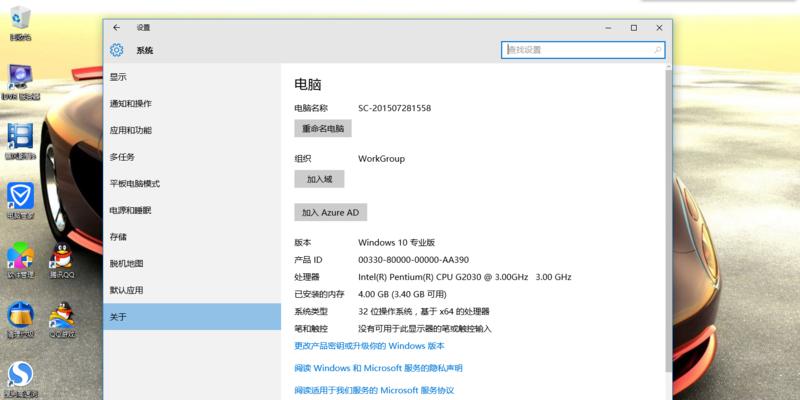Open 通知和操作 settings page
Screen dimensions: 800x400
pyautogui.click(x=192, y=104)
